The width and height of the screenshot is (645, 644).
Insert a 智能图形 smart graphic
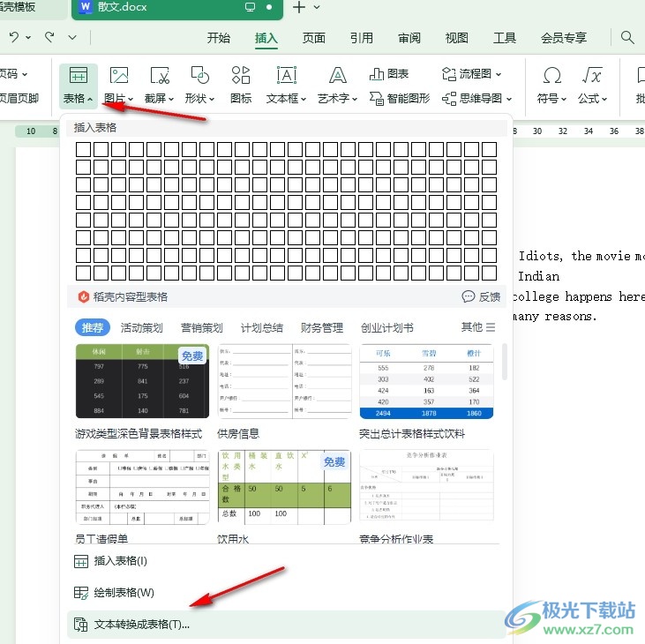coord(400,99)
